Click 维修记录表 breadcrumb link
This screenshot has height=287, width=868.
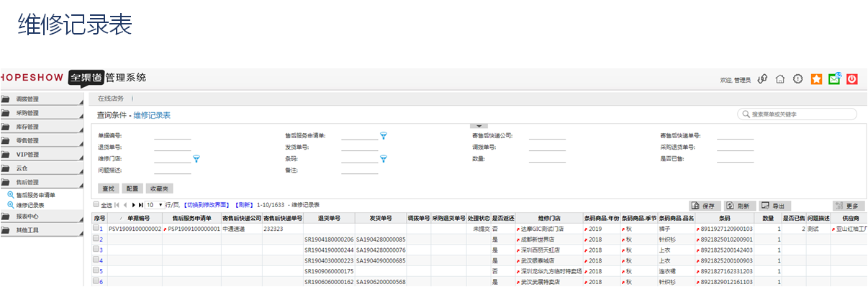152,115
